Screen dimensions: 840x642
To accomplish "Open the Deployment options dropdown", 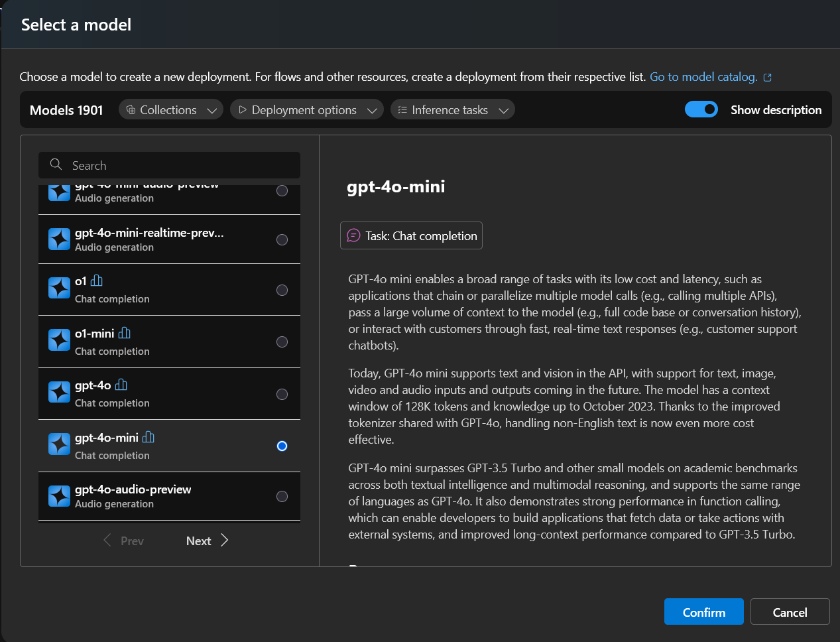I will click(x=306, y=109).
